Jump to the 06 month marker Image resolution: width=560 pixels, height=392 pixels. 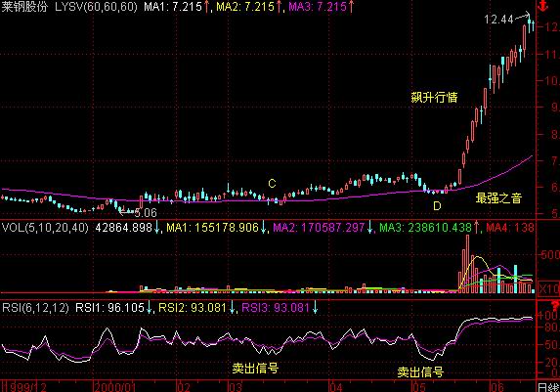pyautogui.click(x=496, y=387)
